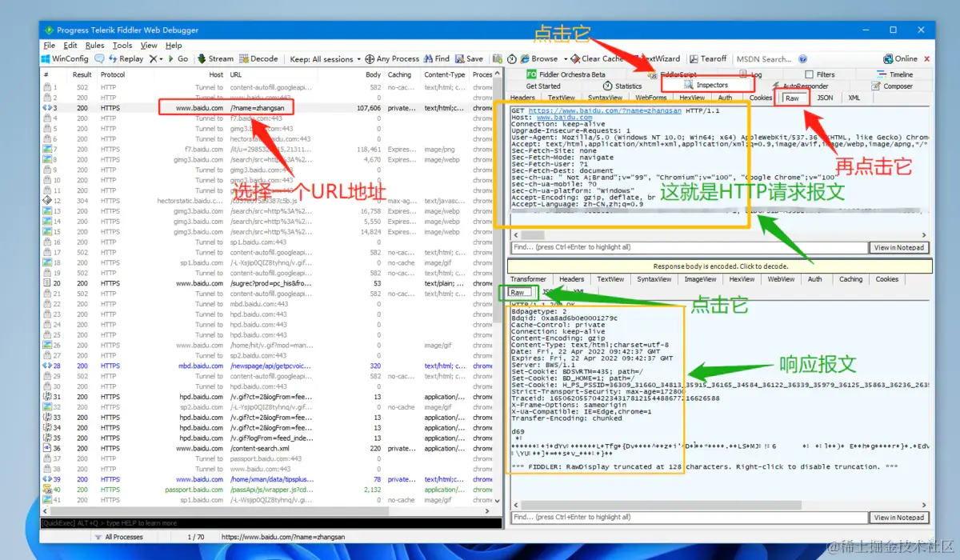Replay the selected session
960x560 pixels.
[x=126, y=58]
